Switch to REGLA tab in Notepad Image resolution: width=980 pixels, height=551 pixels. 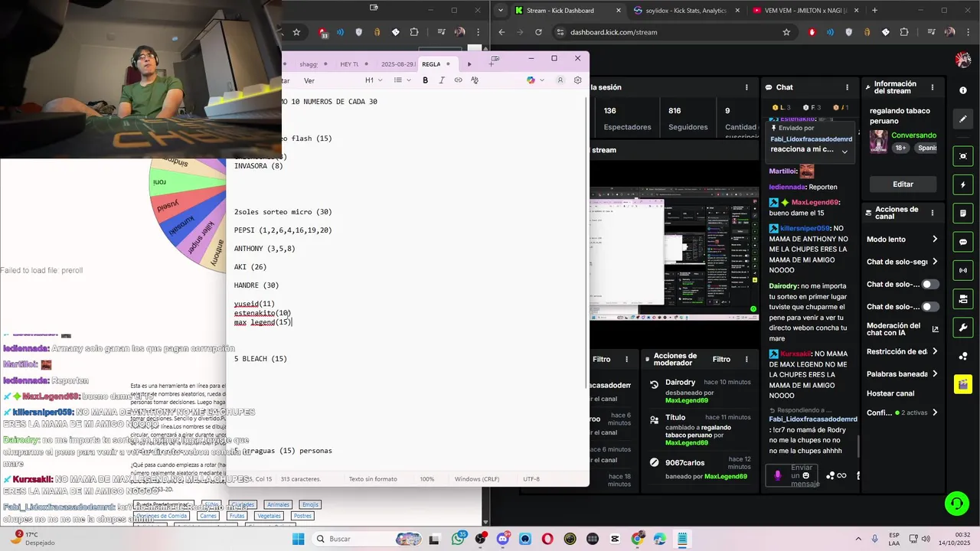tap(436, 64)
